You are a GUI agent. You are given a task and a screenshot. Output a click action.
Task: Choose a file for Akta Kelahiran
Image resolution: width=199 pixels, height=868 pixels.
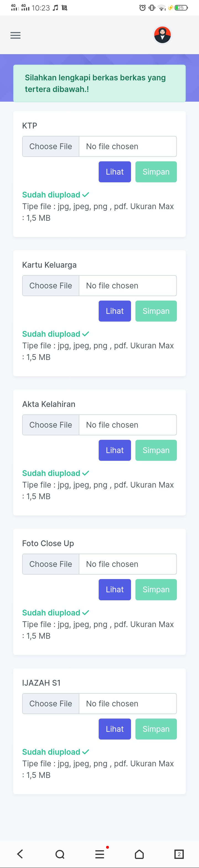pyautogui.click(x=51, y=425)
